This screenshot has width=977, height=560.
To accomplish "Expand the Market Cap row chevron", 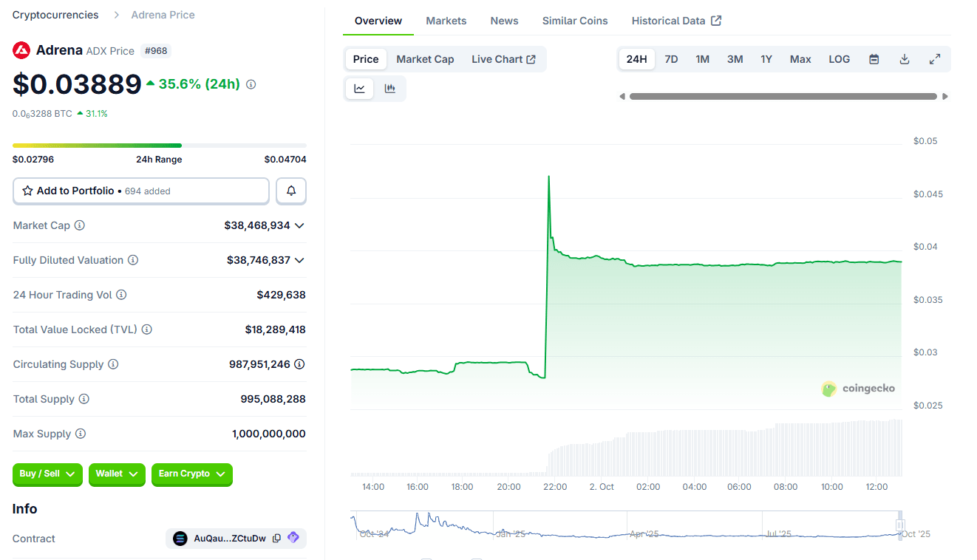I will (299, 225).
